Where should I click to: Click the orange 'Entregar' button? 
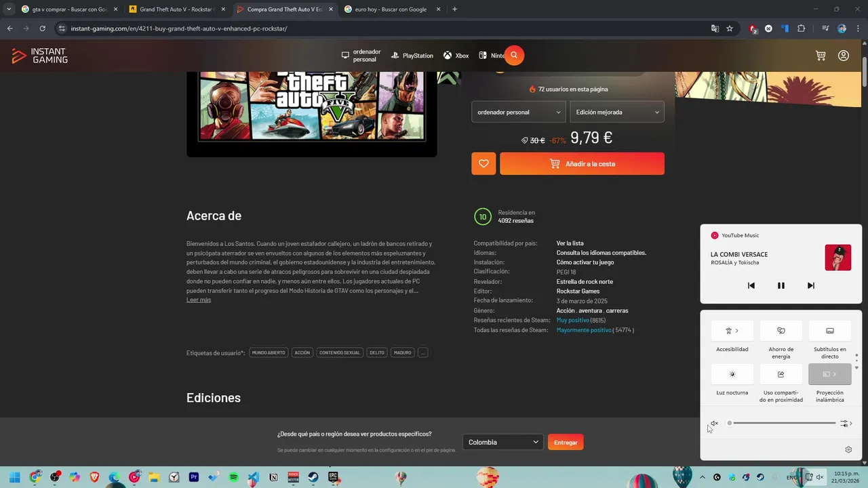pyautogui.click(x=566, y=442)
